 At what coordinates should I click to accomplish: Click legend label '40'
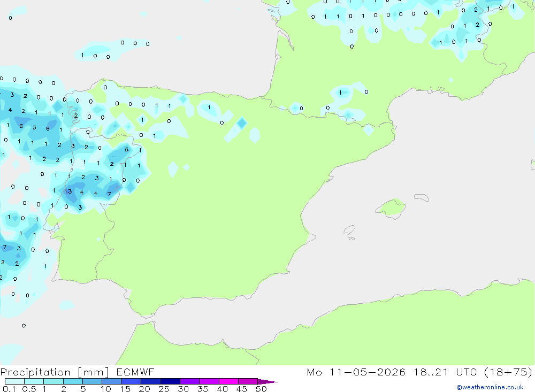click(x=222, y=389)
